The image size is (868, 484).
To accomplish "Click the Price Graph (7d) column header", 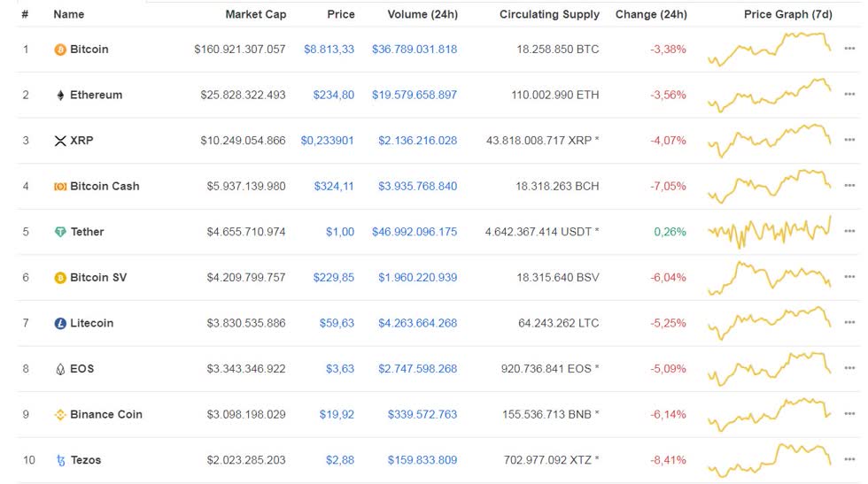I will [x=787, y=14].
